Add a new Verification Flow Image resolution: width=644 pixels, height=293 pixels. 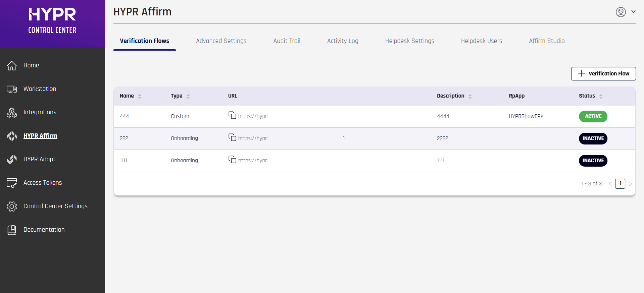603,74
